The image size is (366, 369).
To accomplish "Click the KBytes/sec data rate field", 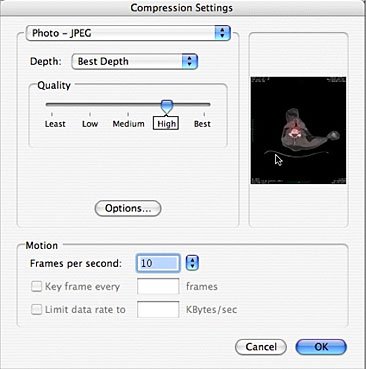I will (x=158, y=309).
